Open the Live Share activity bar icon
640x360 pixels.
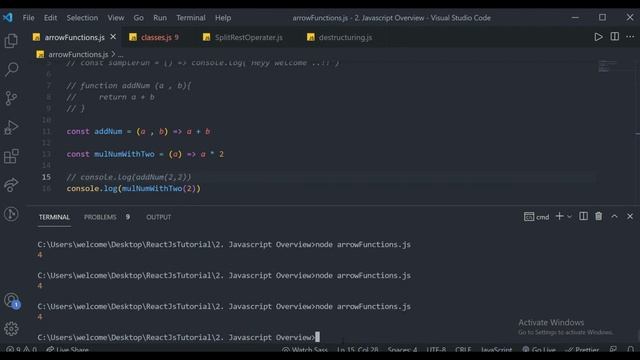tap(11, 185)
